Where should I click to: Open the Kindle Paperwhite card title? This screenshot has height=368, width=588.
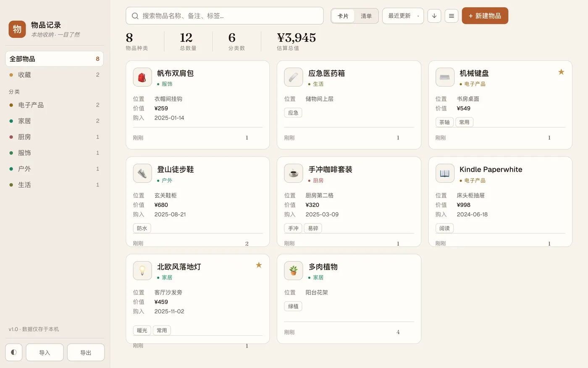pos(491,169)
